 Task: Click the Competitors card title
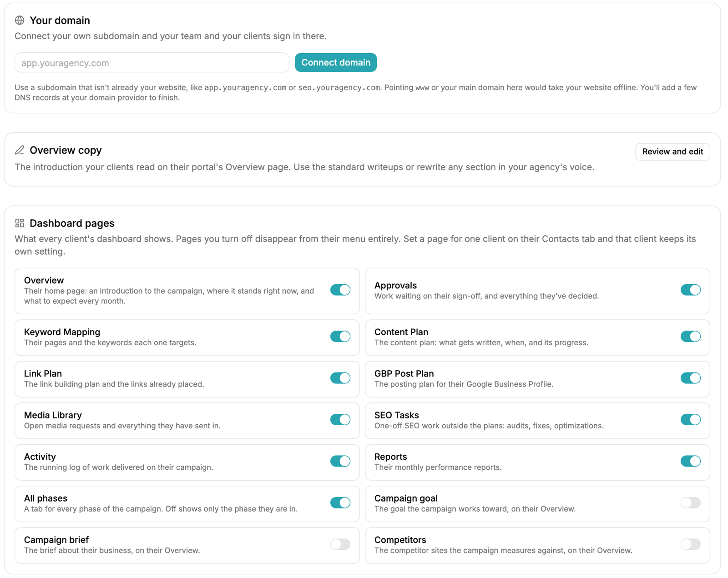coord(400,540)
